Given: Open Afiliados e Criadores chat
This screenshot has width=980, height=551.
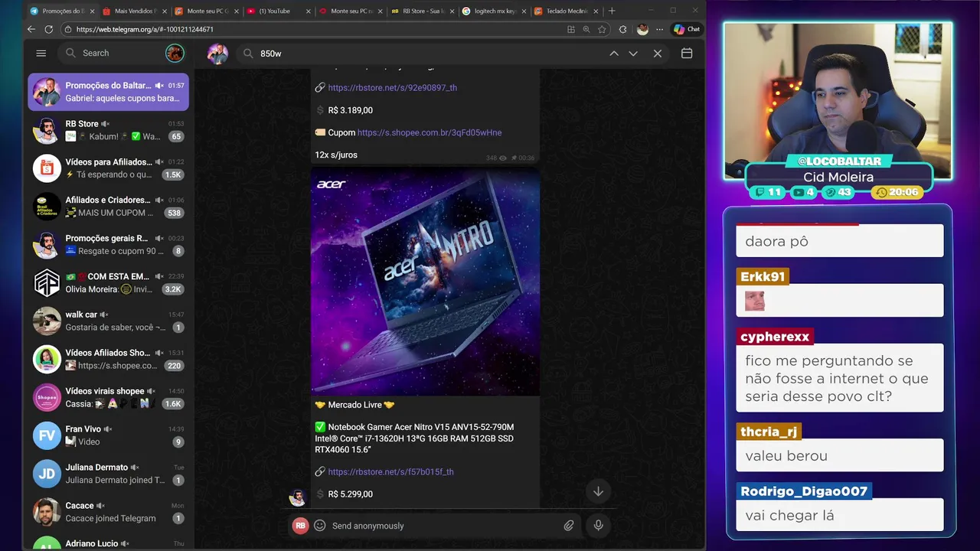Looking at the screenshot, I should click(x=109, y=207).
